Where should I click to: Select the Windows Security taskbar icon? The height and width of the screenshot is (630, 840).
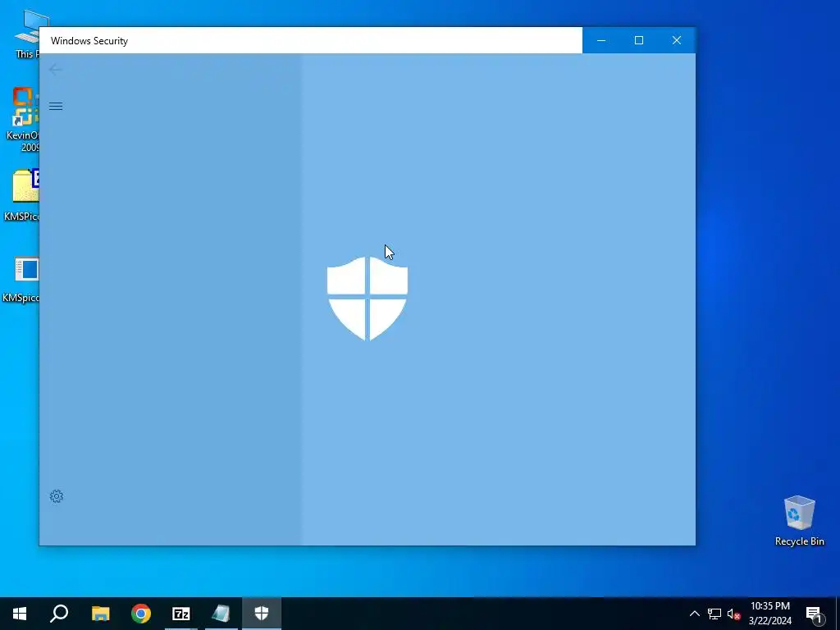[262, 614]
